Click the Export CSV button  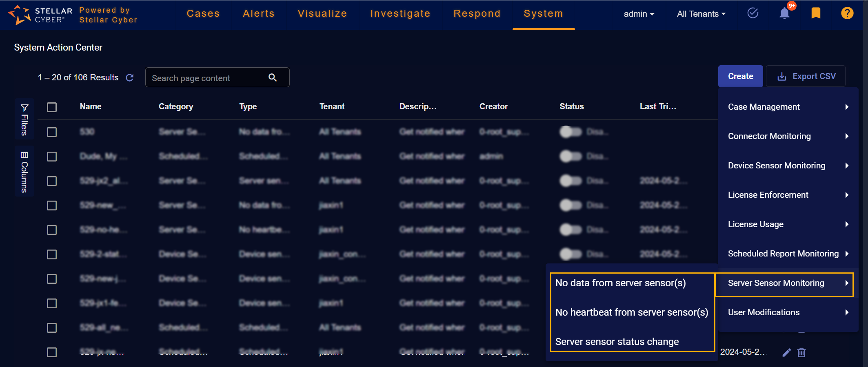[x=806, y=76]
